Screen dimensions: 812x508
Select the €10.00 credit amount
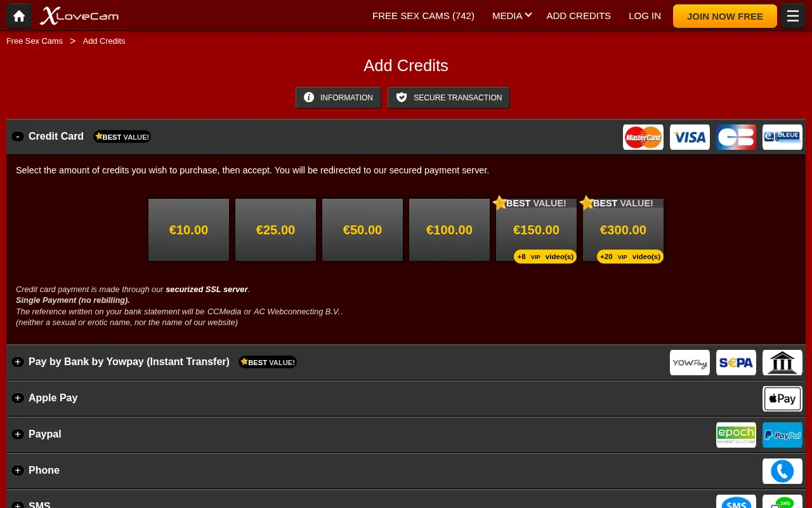click(188, 230)
